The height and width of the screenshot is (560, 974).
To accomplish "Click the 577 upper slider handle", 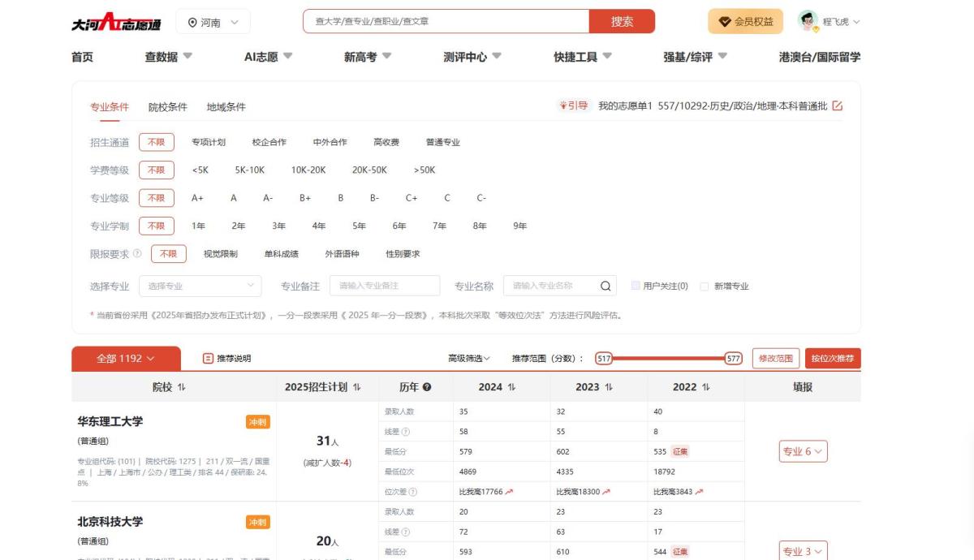I will (x=733, y=358).
